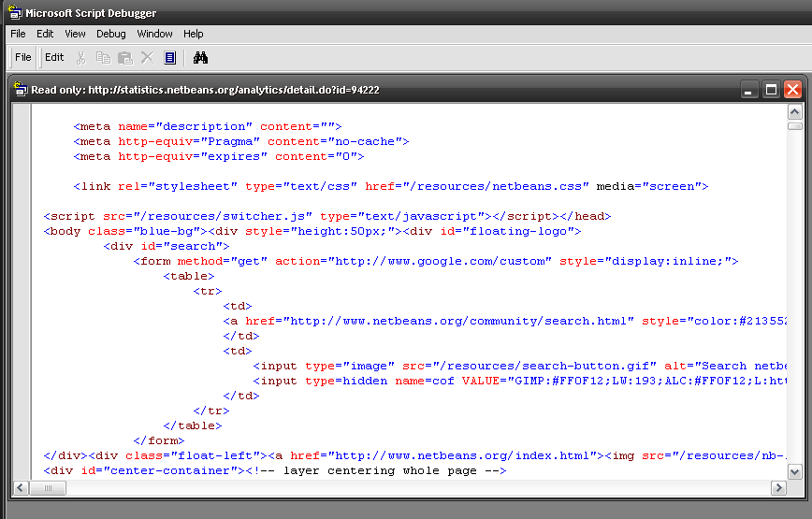Viewport: 812px width, 519px height.
Task: Click the input type="image" line
Action: coord(520,367)
